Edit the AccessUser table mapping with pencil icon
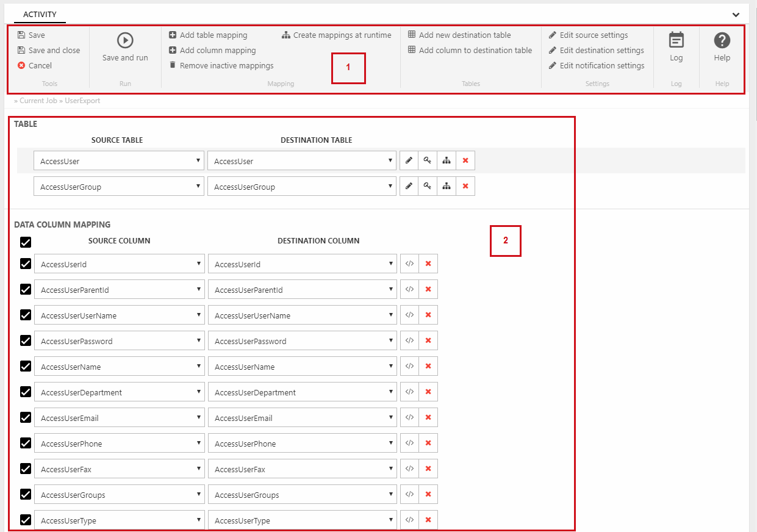This screenshot has width=757, height=532. tap(409, 161)
